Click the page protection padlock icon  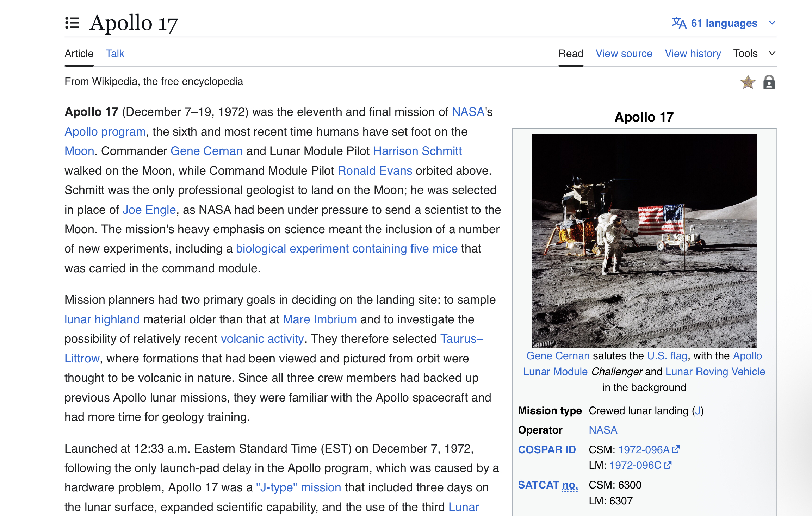769,82
